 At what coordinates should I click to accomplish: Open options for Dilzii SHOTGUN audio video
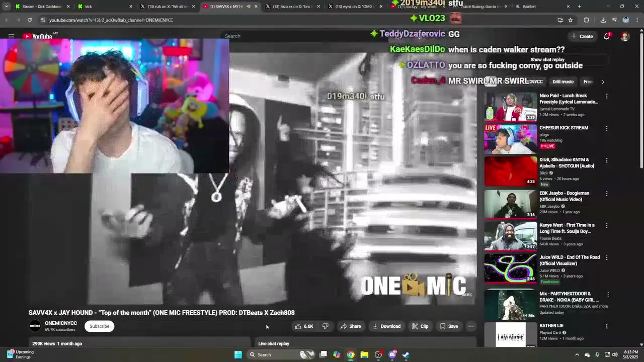(x=607, y=160)
